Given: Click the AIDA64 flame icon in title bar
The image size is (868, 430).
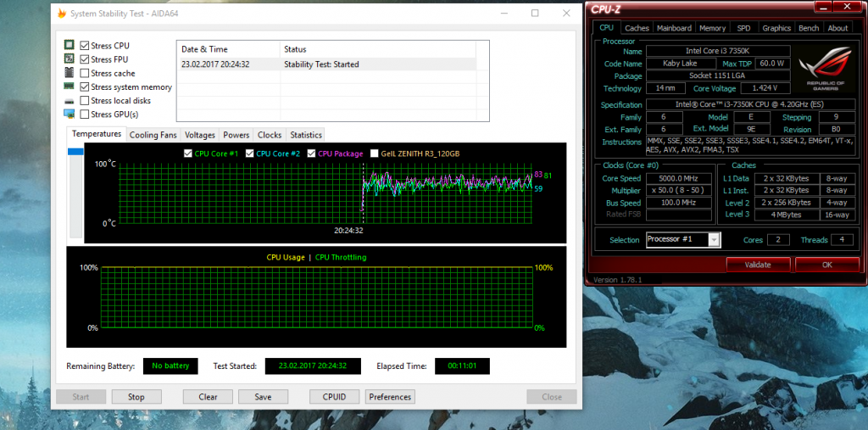Looking at the screenshot, I should point(62,14).
